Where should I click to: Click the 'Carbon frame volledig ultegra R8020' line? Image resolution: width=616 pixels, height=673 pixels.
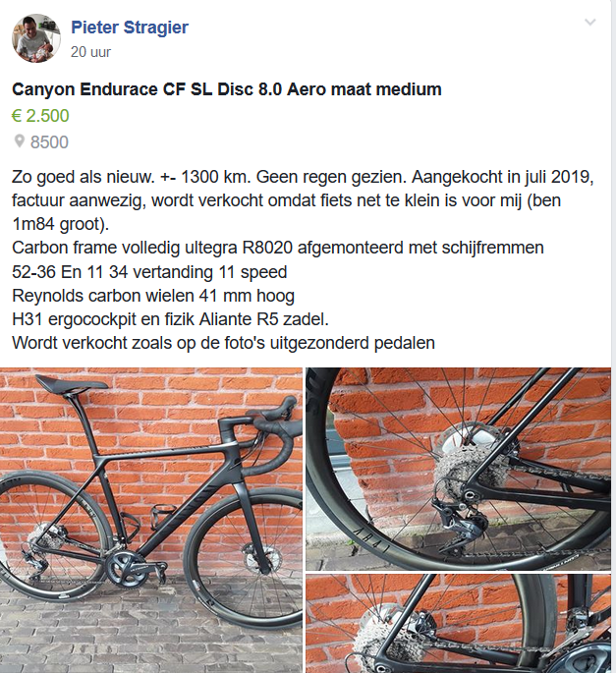[x=278, y=248]
